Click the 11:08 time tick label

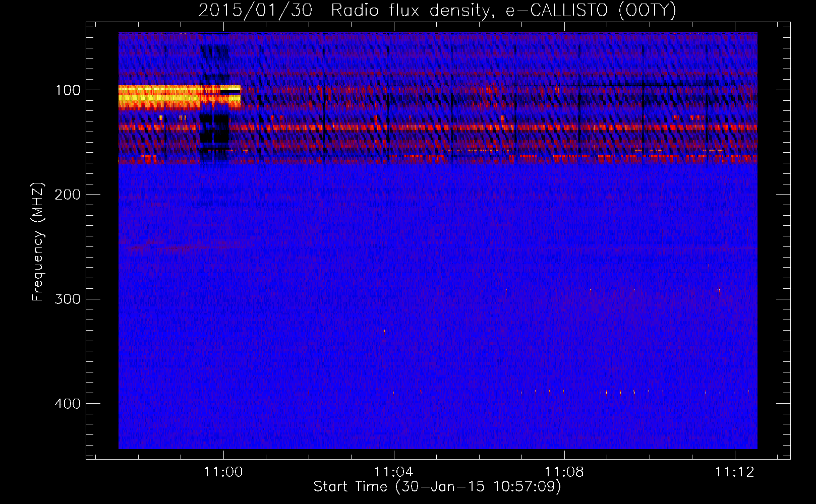tap(564, 472)
